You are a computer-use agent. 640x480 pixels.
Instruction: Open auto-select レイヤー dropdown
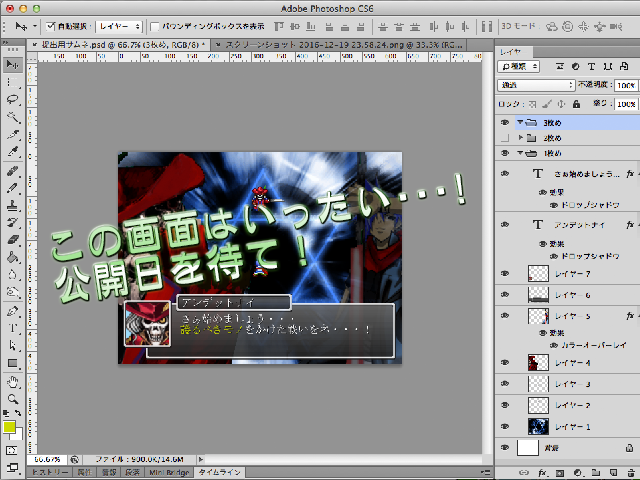pos(119,27)
